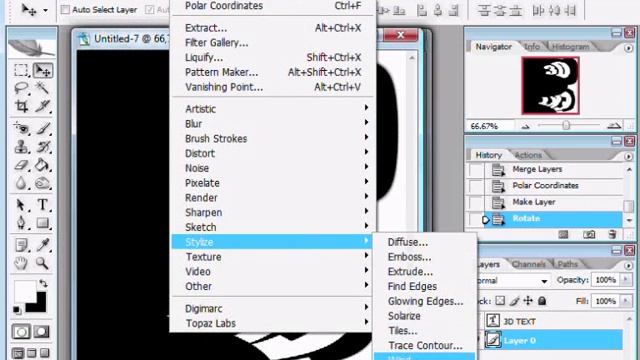Viewport: 640px width, 360px height.
Task: Click the foreground color swatch
Action: [24, 291]
